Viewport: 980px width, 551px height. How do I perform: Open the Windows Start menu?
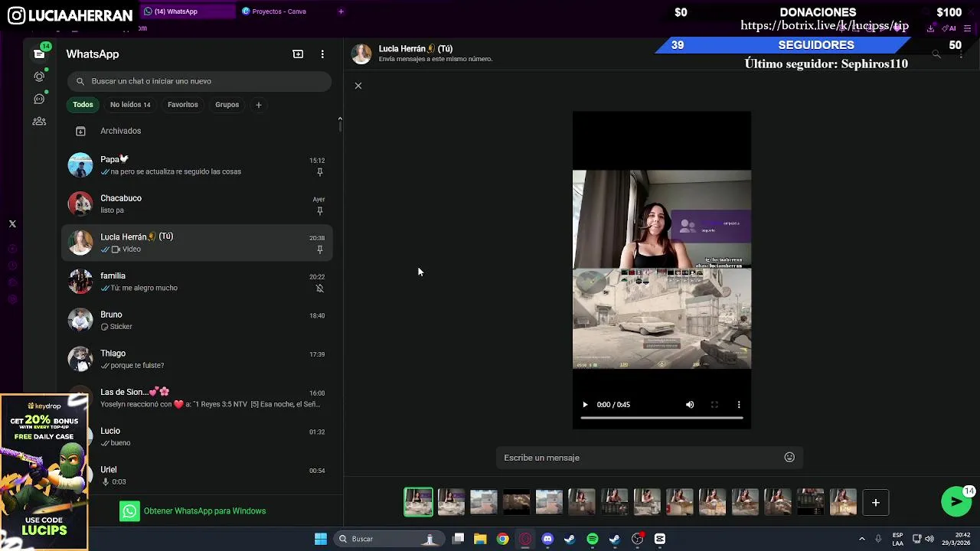[321, 539]
